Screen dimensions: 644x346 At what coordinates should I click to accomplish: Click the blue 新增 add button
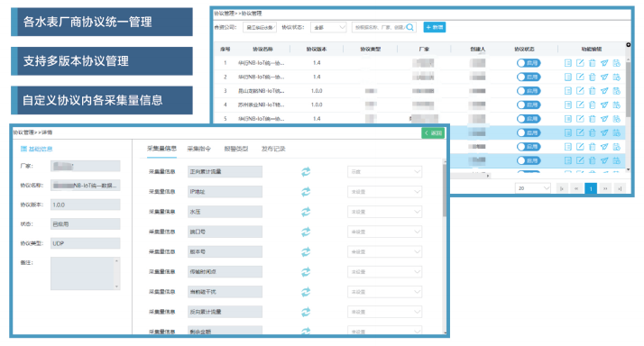pos(435,28)
